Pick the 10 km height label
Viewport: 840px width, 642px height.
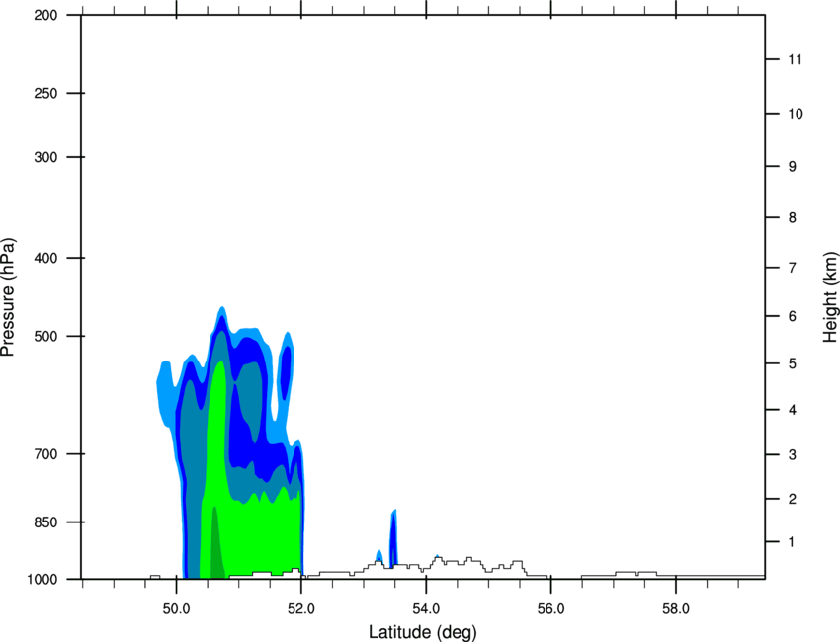point(795,114)
